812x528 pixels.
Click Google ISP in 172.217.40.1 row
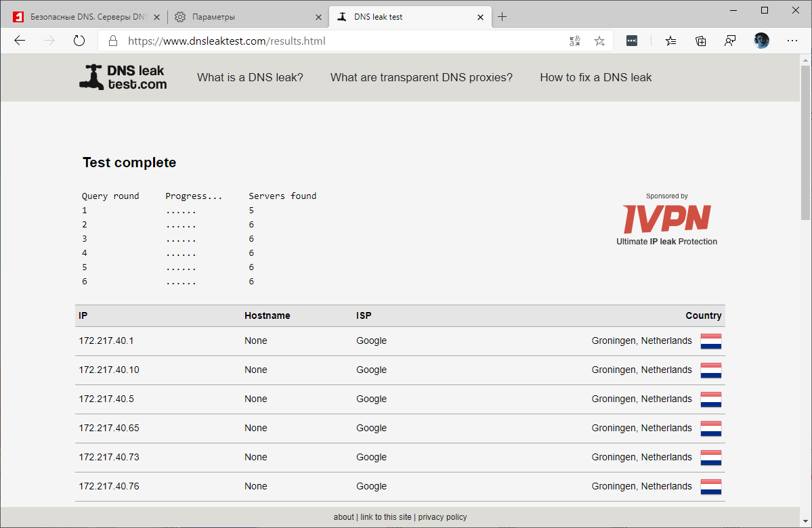click(371, 340)
